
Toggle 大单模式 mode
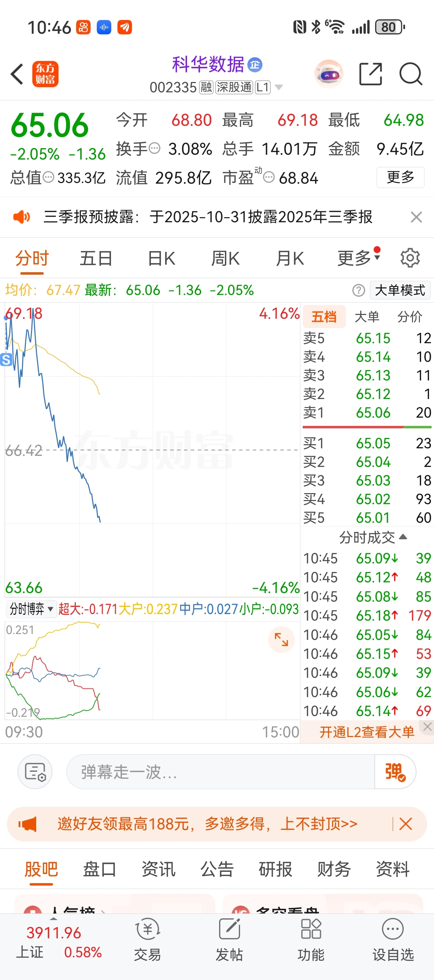(x=400, y=290)
